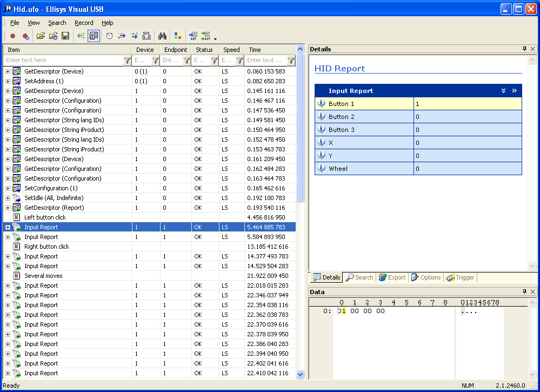Open the Item column filter dropdown
The image size is (540, 392).
click(127, 61)
